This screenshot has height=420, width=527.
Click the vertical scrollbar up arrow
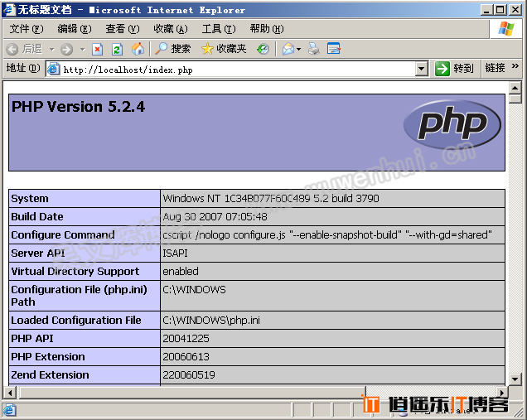pos(515,88)
